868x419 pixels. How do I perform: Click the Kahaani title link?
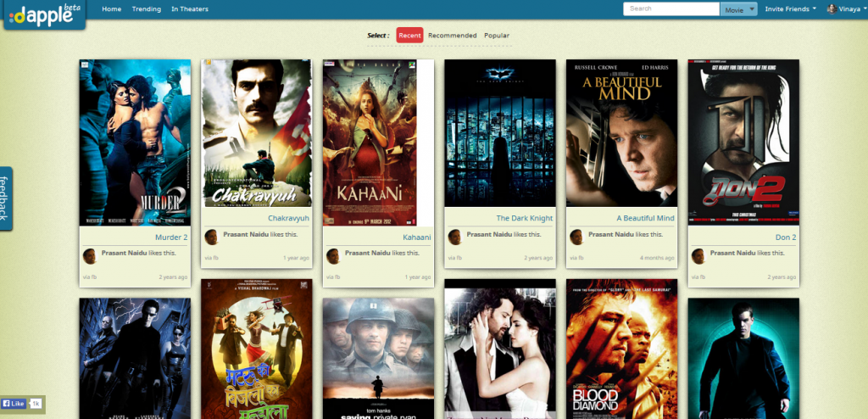coord(417,237)
